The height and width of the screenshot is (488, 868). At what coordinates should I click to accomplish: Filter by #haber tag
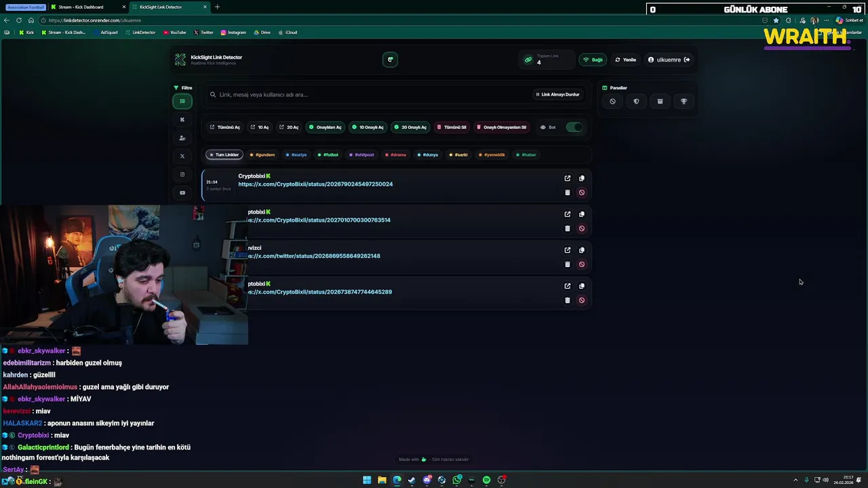526,155
